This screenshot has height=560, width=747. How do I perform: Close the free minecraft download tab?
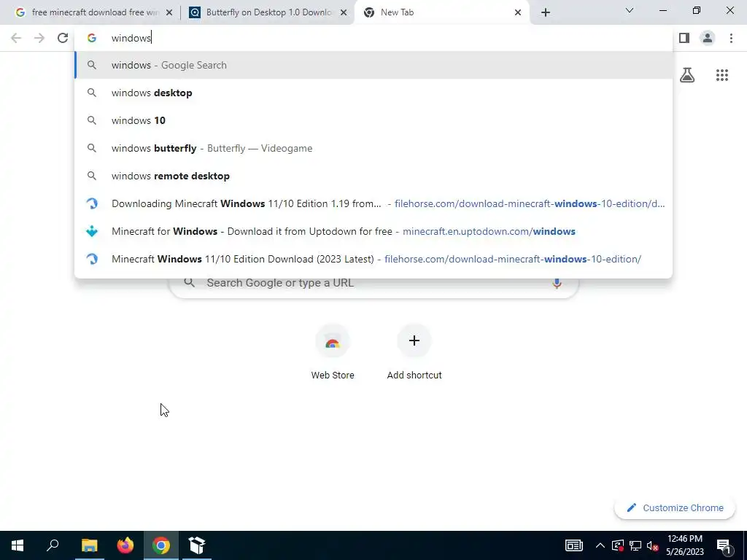[x=169, y=12]
